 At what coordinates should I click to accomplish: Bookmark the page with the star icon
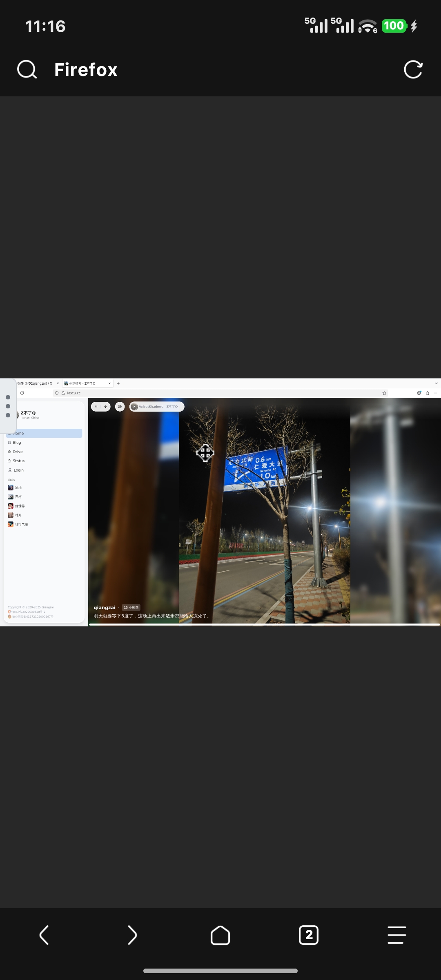[x=384, y=393]
